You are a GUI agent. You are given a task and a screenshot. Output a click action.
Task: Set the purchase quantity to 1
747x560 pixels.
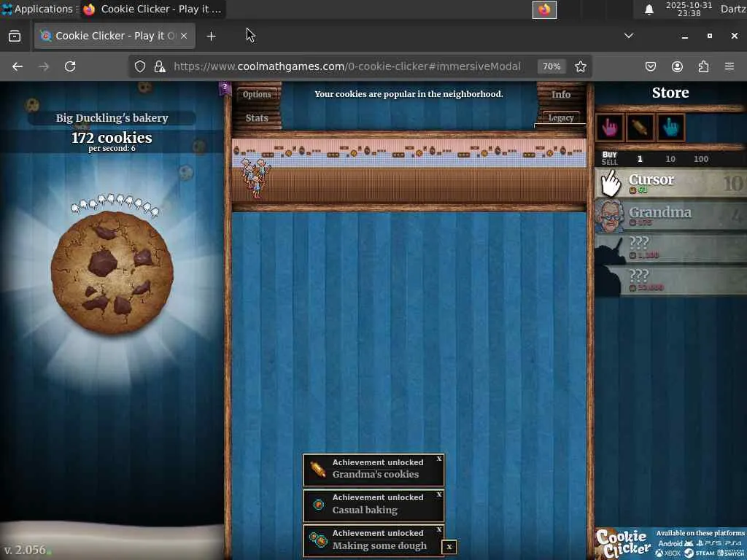640,159
